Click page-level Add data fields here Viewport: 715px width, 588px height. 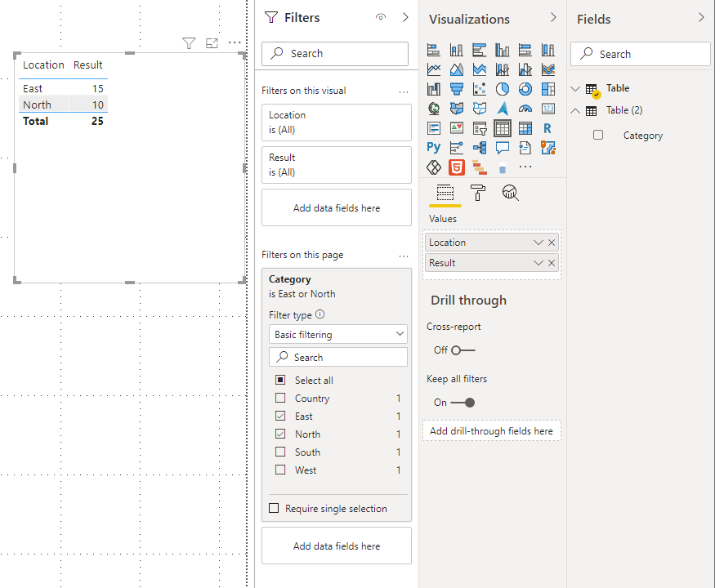337,546
